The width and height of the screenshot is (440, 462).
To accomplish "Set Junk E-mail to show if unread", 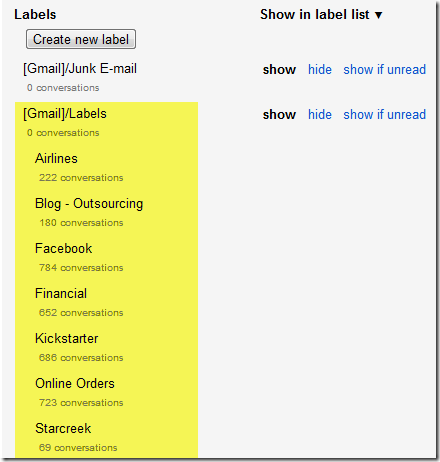I will coord(385,69).
